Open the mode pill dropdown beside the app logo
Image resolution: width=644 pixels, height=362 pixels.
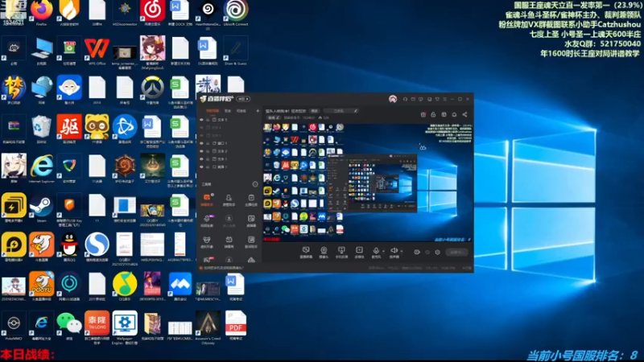(243, 99)
